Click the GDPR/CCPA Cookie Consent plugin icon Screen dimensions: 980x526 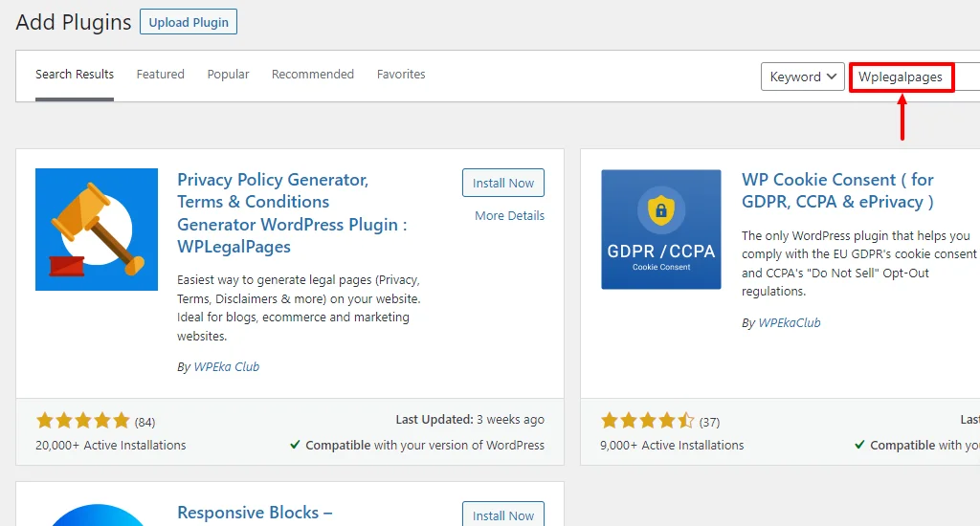coord(661,230)
